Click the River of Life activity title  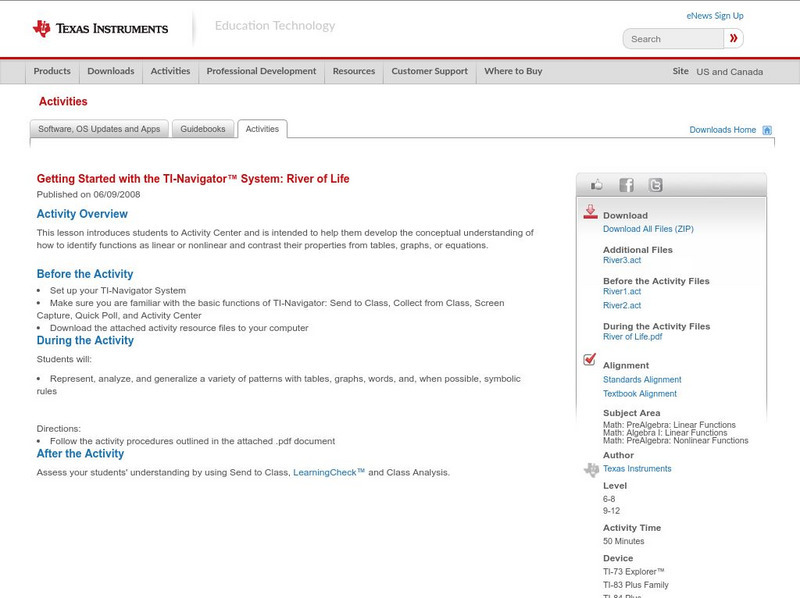193,179
